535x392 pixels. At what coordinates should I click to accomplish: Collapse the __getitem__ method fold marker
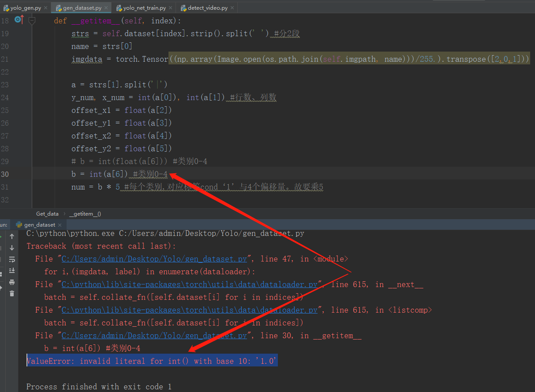coord(32,20)
